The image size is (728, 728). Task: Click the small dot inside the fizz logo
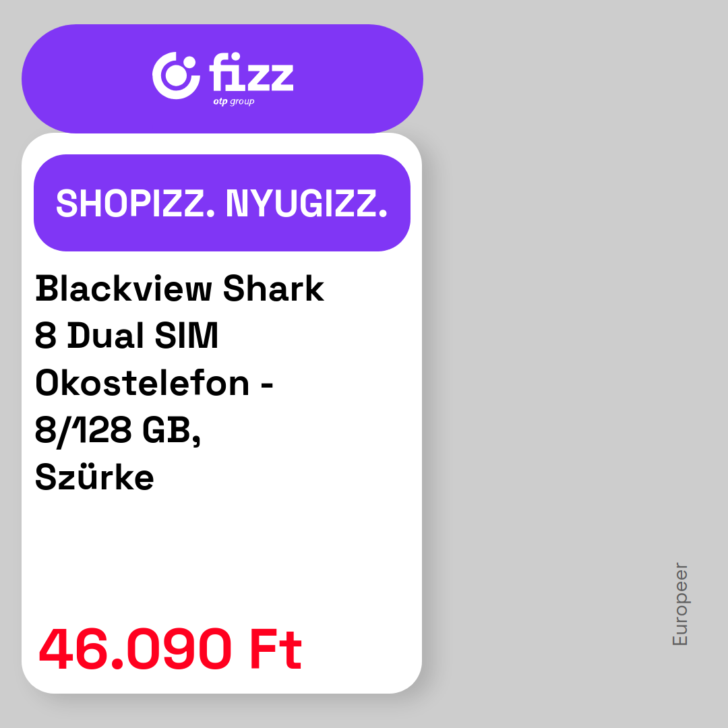coord(189,63)
